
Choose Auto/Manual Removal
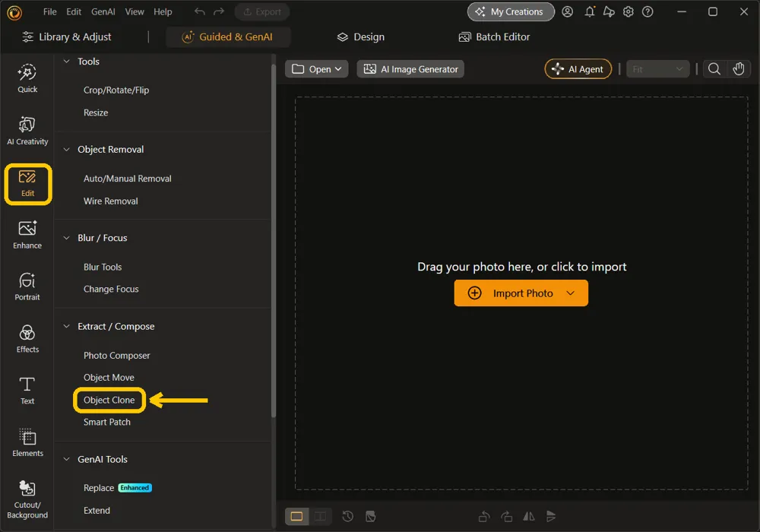click(128, 179)
